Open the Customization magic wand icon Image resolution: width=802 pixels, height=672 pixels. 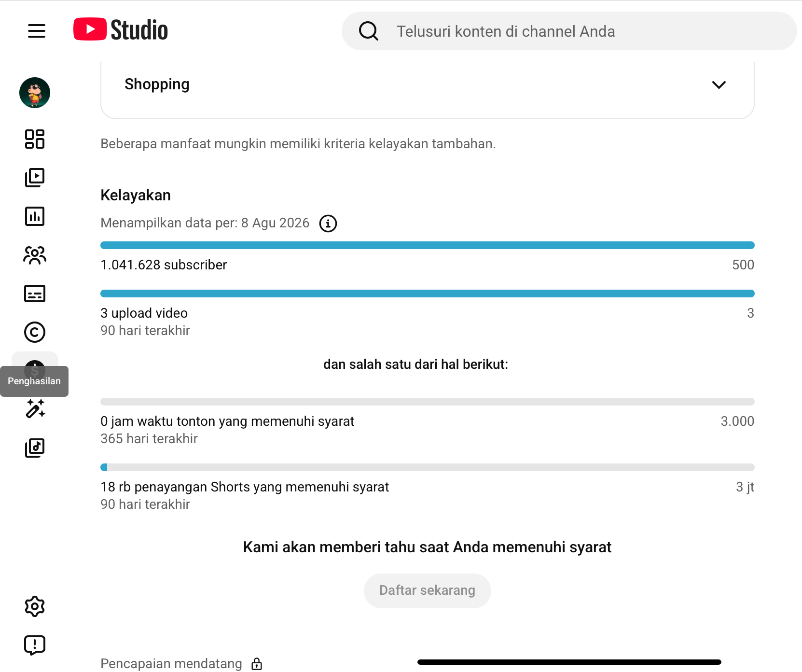[35, 409]
